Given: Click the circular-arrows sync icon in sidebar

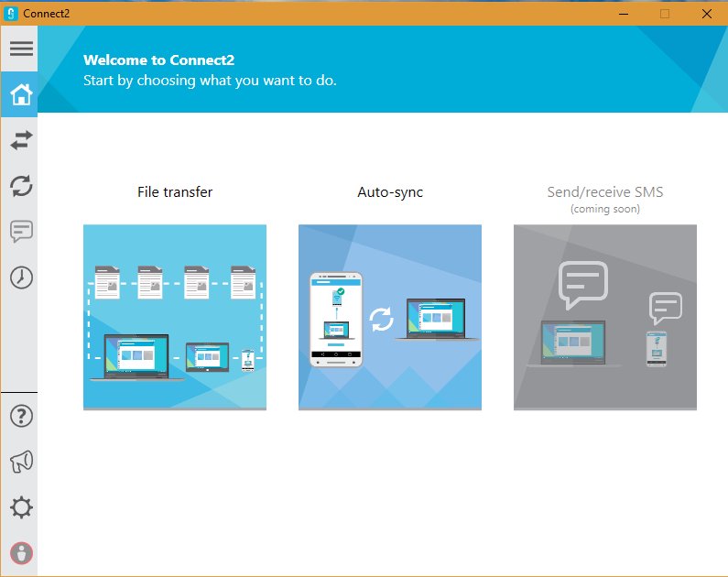Looking at the screenshot, I should 20,186.
